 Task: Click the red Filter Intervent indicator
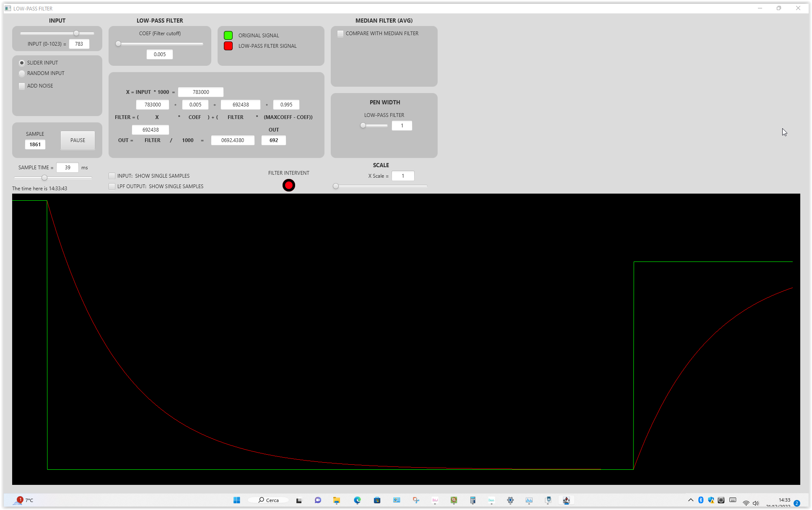pyautogui.click(x=288, y=185)
